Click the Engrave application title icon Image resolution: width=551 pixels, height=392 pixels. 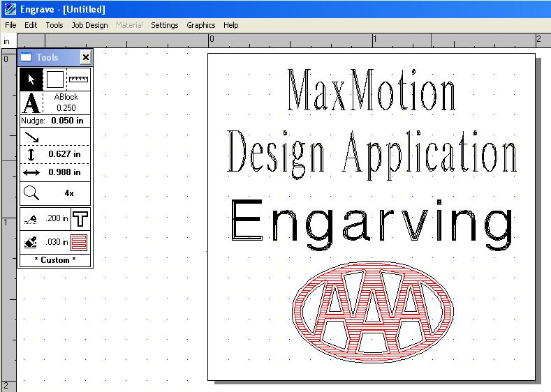10,9
